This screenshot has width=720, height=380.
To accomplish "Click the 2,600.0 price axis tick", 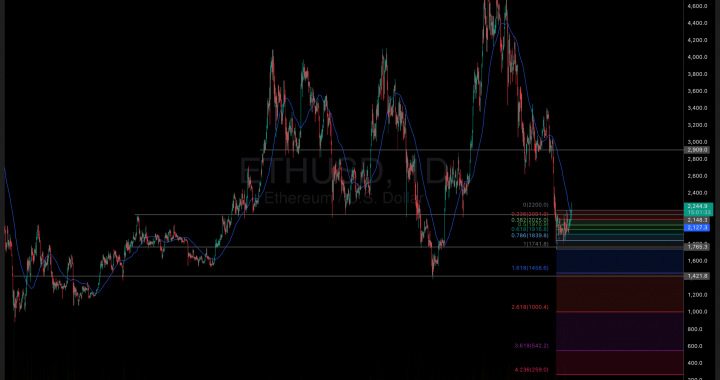I will pos(697,176).
